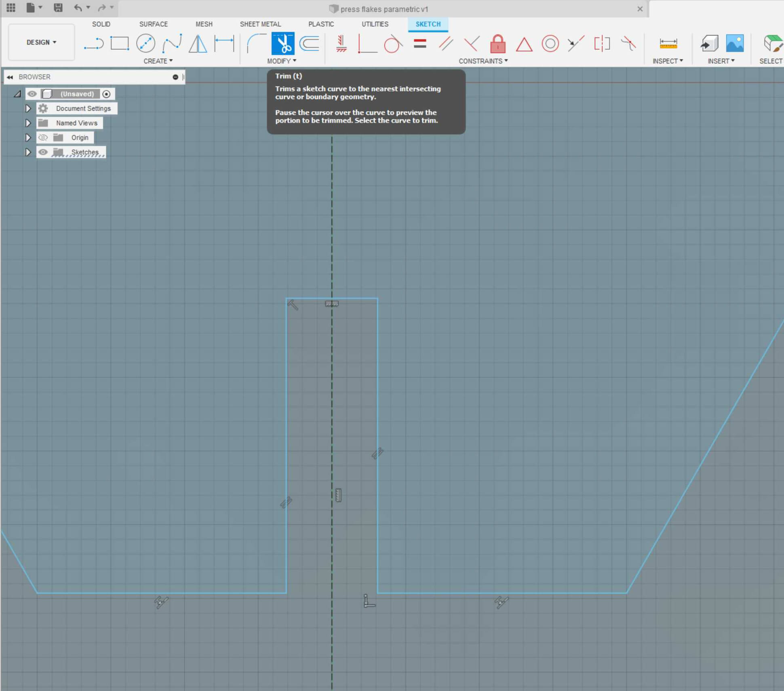Collapse the Unsaved root node
The width and height of the screenshot is (784, 691).
[x=17, y=94]
